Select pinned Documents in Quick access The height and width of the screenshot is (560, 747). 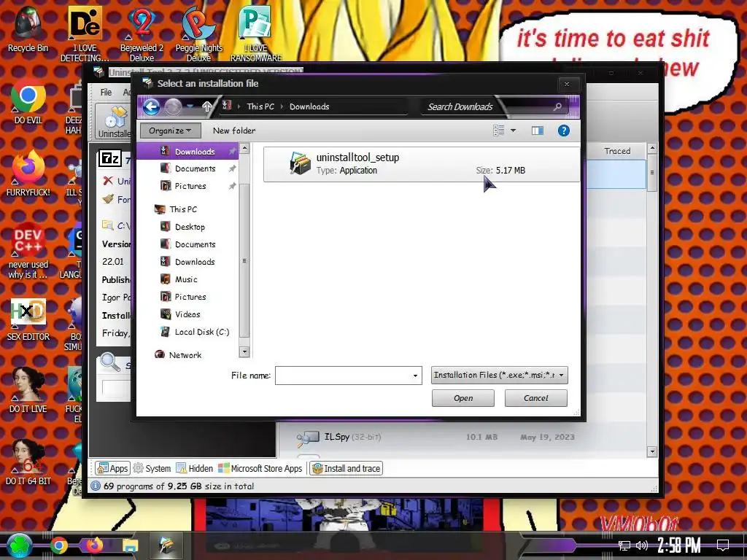pos(195,168)
